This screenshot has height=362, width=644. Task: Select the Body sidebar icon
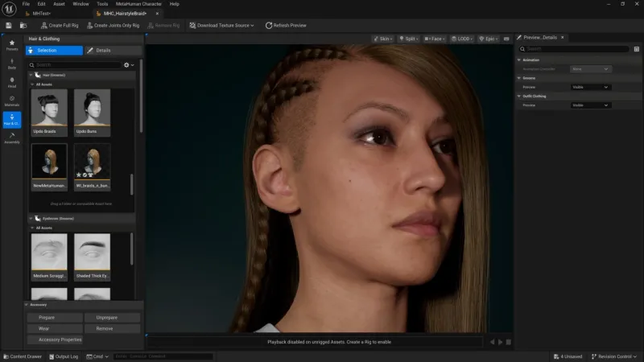point(12,64)
